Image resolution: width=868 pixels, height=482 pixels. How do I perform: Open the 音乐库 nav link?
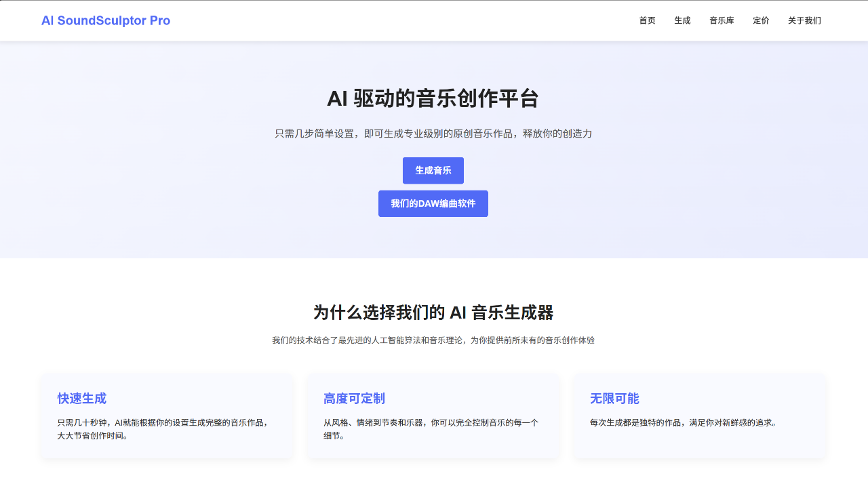722,20
